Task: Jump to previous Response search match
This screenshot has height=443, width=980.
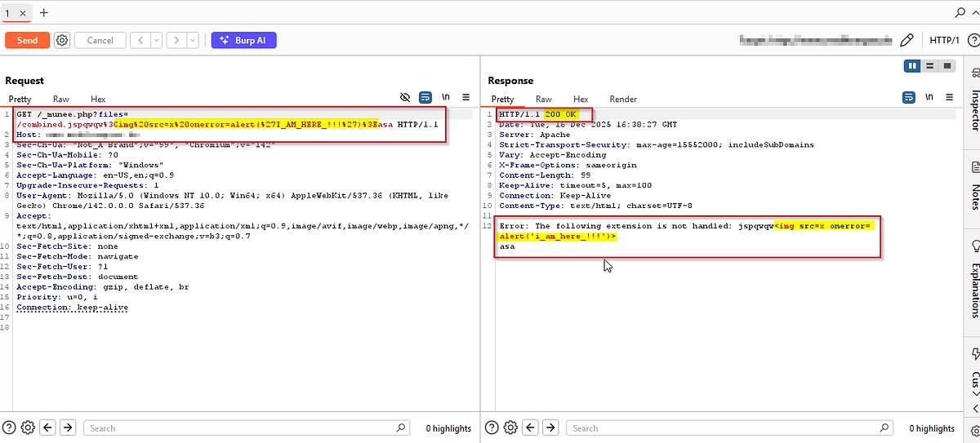Action: point(532,427)
